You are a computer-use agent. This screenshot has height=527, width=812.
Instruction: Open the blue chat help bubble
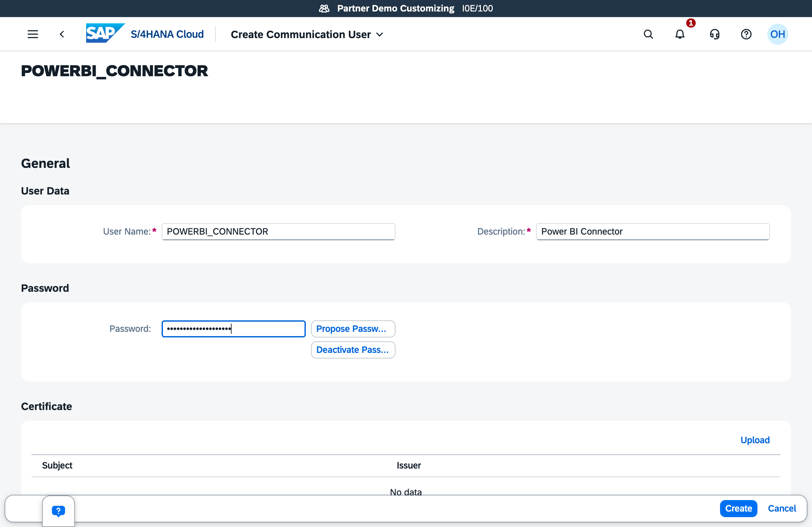(x=58, y=511)
